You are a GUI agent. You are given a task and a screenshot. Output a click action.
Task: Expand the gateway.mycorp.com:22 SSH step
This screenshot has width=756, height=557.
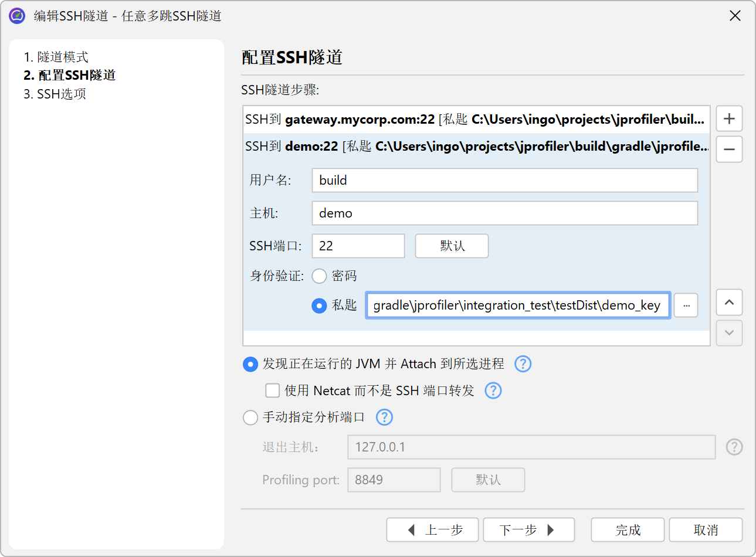pos(475,120)
